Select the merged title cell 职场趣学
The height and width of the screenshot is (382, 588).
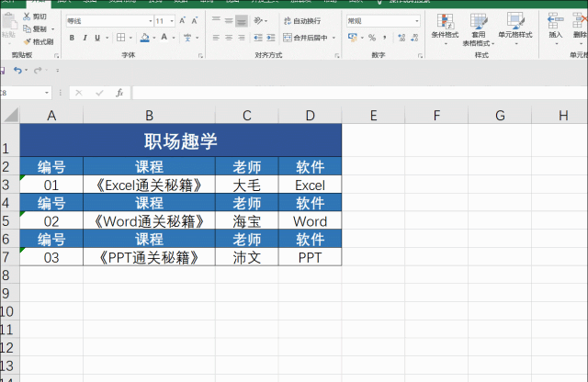click(181, 140)
